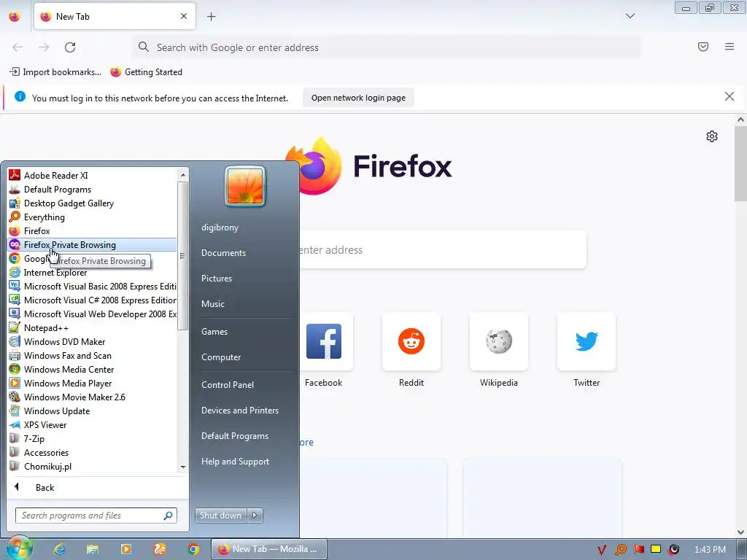Open the Save to Pocket button

coord(703,47)
